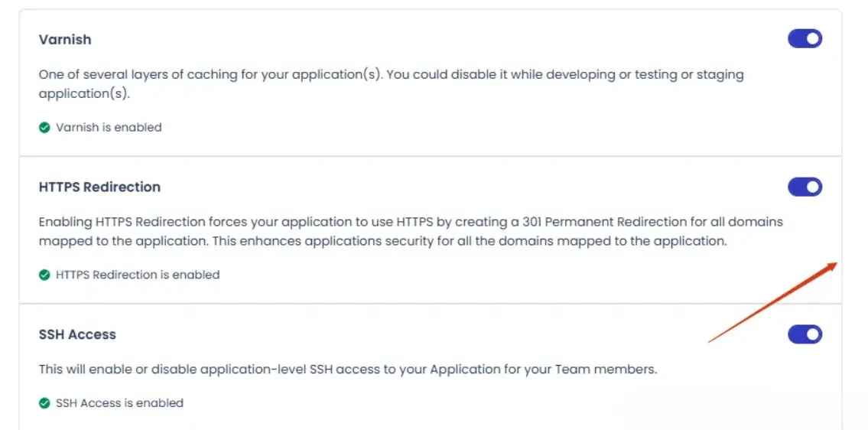Click the "Varnish is enabled" status text

point(109,128)
